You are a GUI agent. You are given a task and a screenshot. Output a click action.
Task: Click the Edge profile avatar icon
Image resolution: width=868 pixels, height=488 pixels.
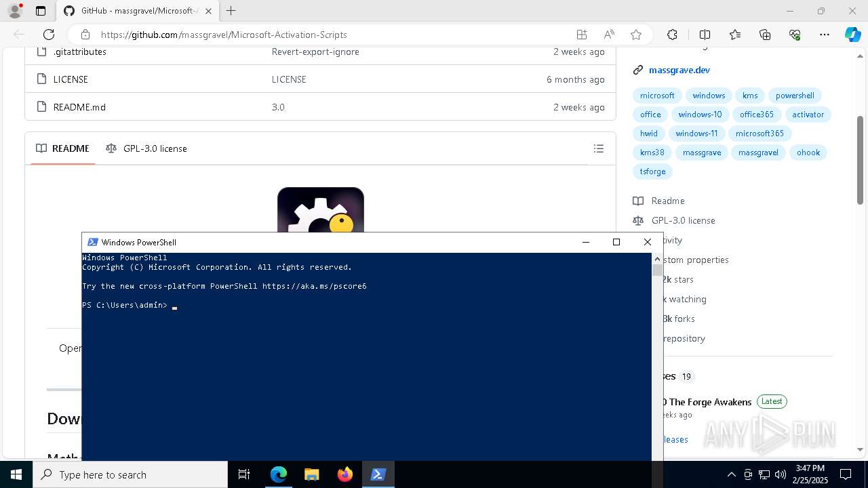coord(15,11)
